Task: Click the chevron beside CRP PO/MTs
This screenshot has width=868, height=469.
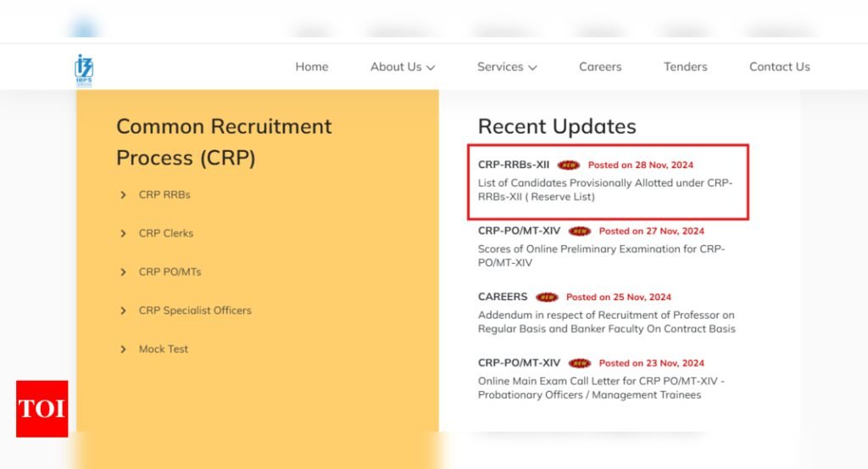Action: point(123,272)
